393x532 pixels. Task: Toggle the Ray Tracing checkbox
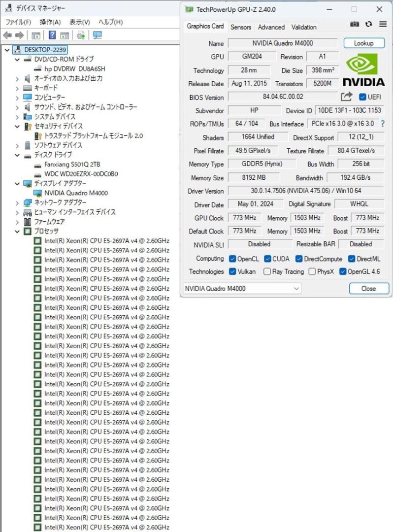click(267, 271)
